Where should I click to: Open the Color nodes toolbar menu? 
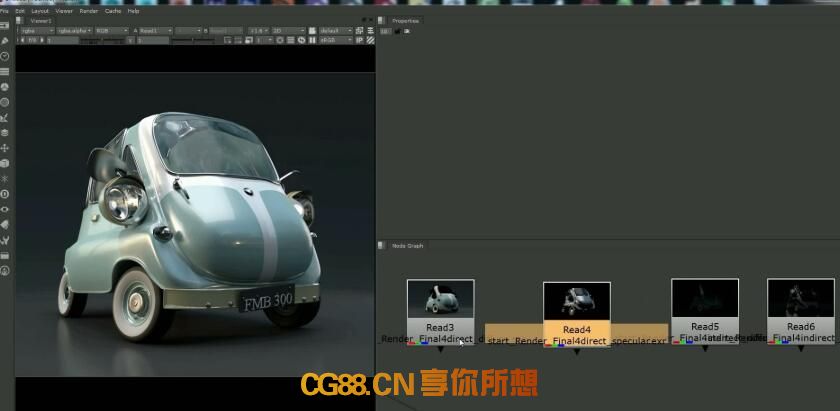tap(5, 86)
